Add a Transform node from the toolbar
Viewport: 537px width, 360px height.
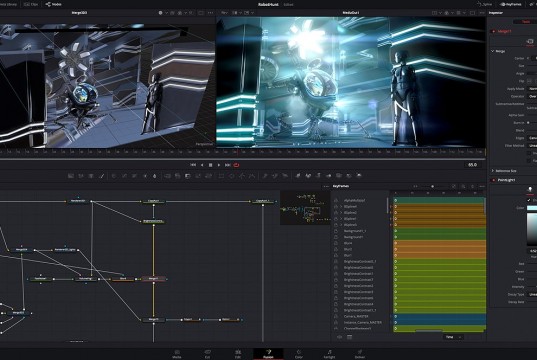(208, 176)
